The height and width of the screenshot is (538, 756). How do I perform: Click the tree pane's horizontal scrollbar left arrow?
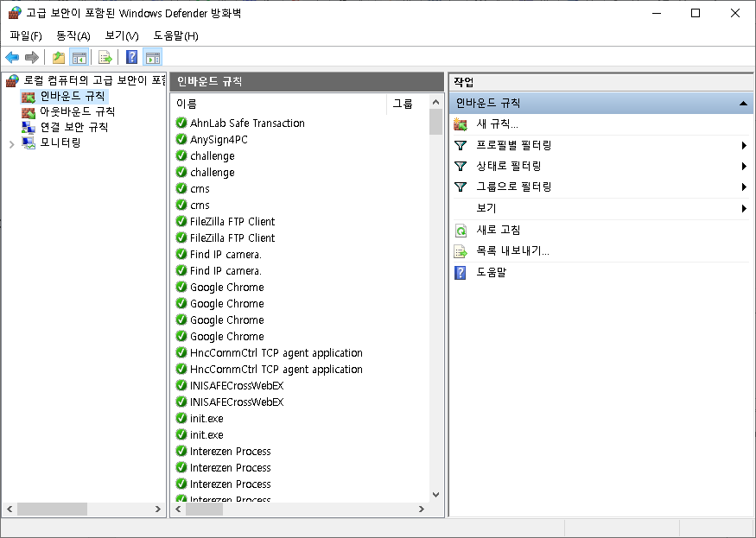point(10,510)
